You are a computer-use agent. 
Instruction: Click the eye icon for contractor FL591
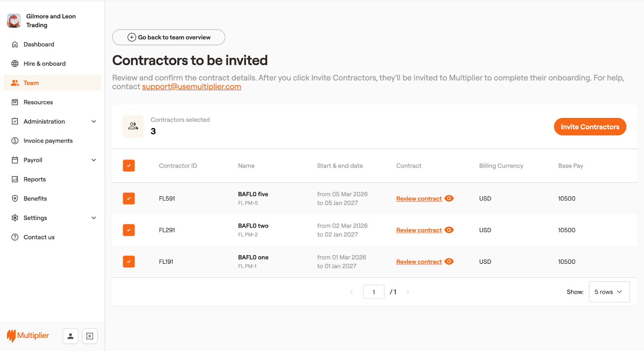coord(449,198)
